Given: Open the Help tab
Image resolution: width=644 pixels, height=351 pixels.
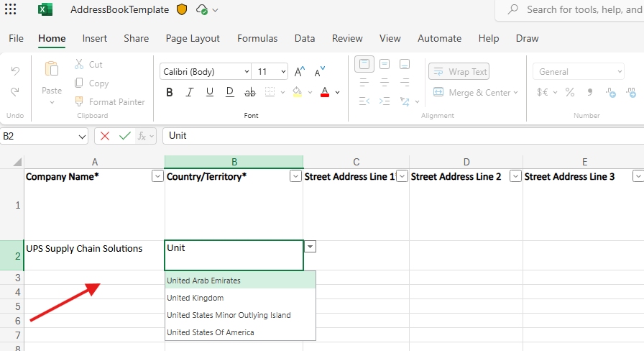Looking at the screenshot, I should (488, 38).
